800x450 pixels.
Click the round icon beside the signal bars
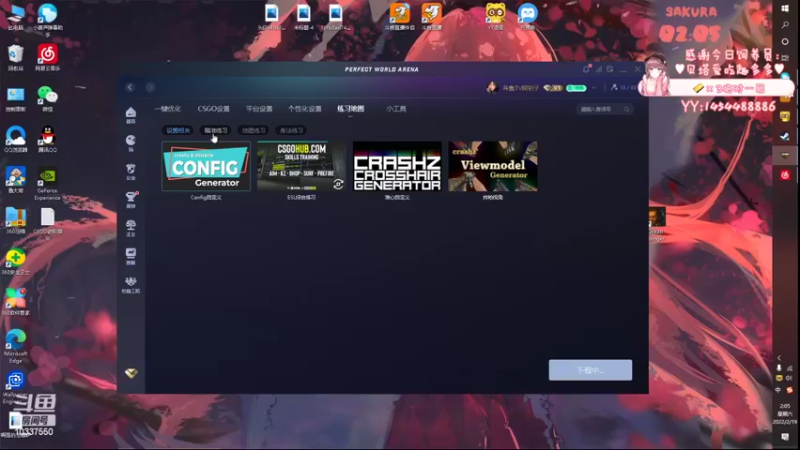click(610, 69)
